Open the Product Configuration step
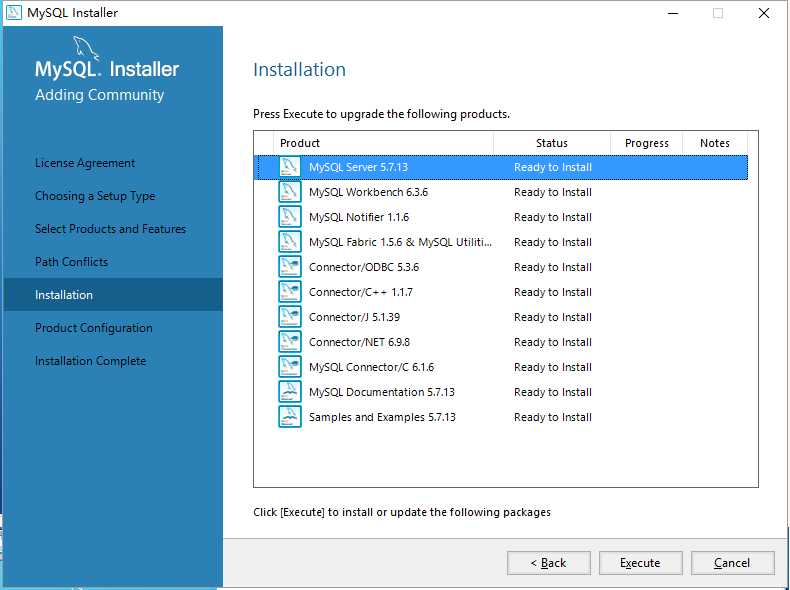 pos(94,328)
